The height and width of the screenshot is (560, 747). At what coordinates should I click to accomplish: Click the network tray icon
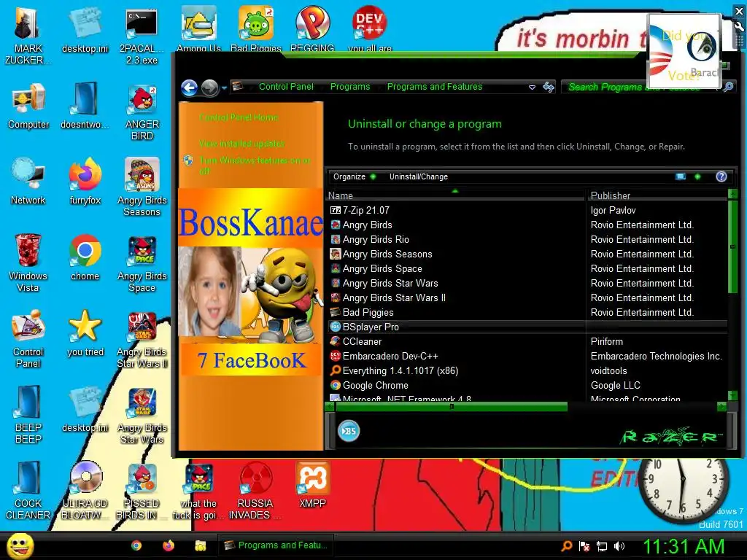pyautogui.click(x=602, y=546)
